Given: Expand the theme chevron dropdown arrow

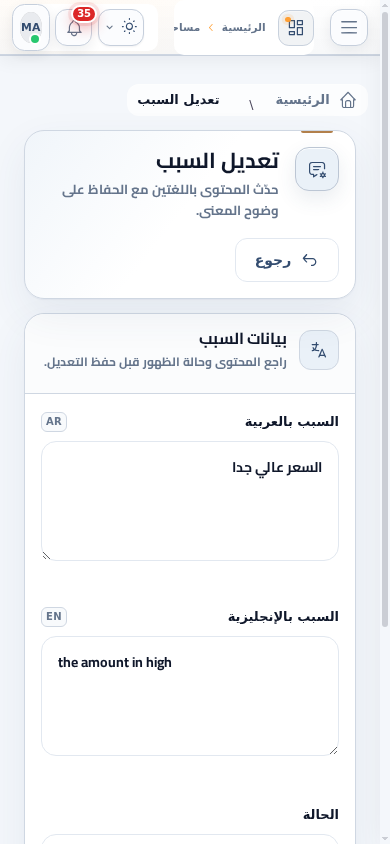Looking at the screenshot, I should [109, 27].
